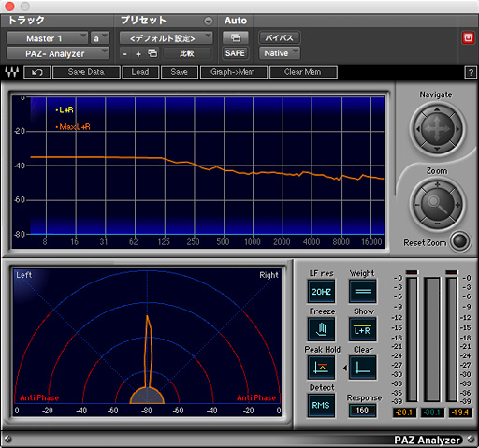Viewport: 479px width, 448px height.
Task: Click the undo arrow icon in Waves toolbar
Action: tap(37, 72)
